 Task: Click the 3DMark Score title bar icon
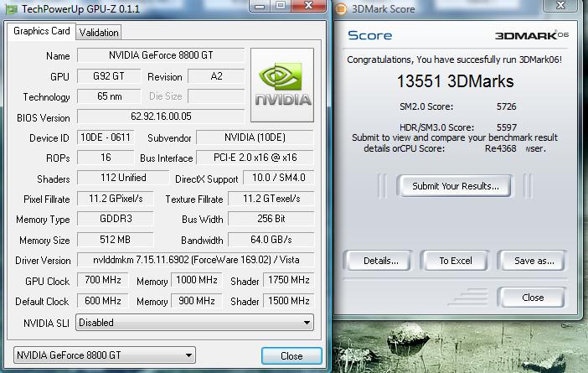click(x=341, y=8)
